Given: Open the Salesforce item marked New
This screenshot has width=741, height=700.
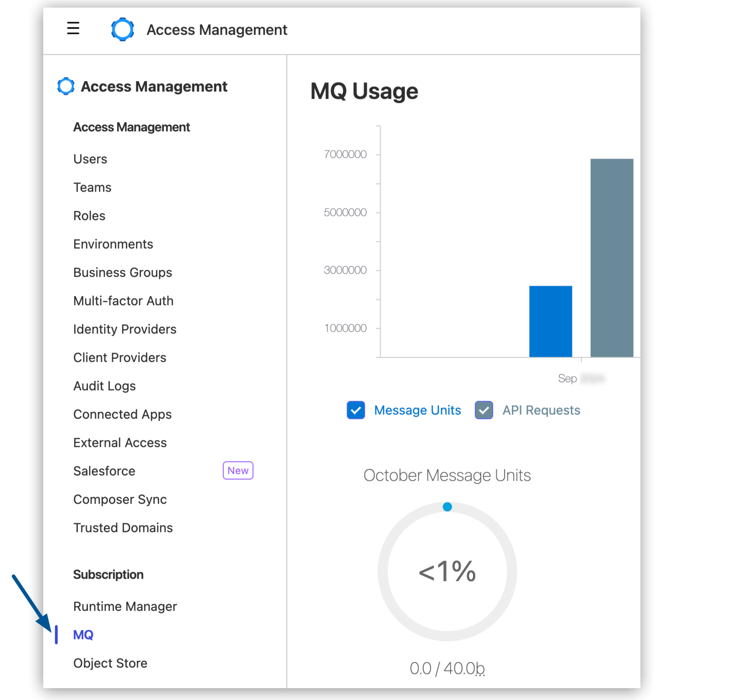Looking at the screenshot, I should [104, 471].
